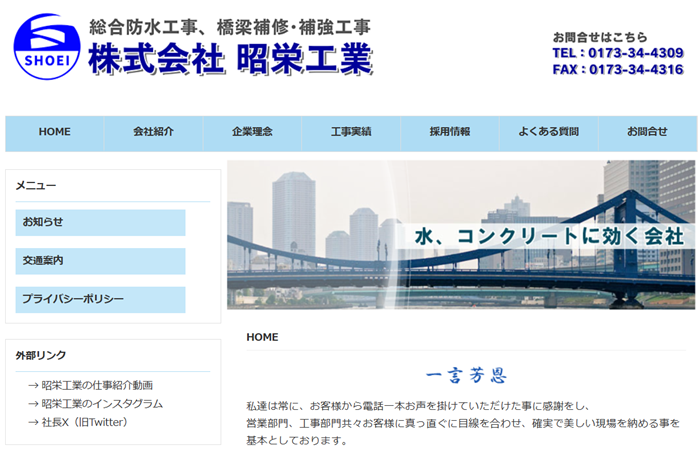
Task: Click the SHOEI round logo icon
Action: pyautogui.click(x=47, y=46)
